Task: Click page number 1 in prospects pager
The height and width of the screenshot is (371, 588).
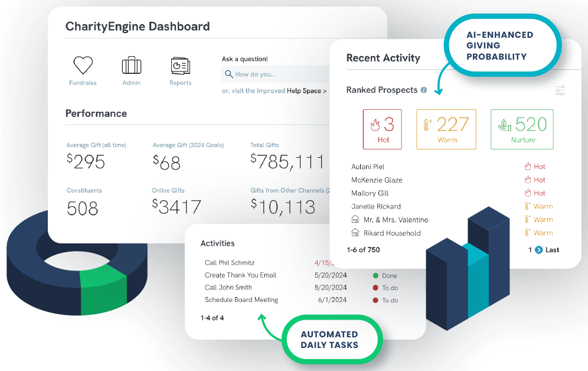Action: click(530, 250)
